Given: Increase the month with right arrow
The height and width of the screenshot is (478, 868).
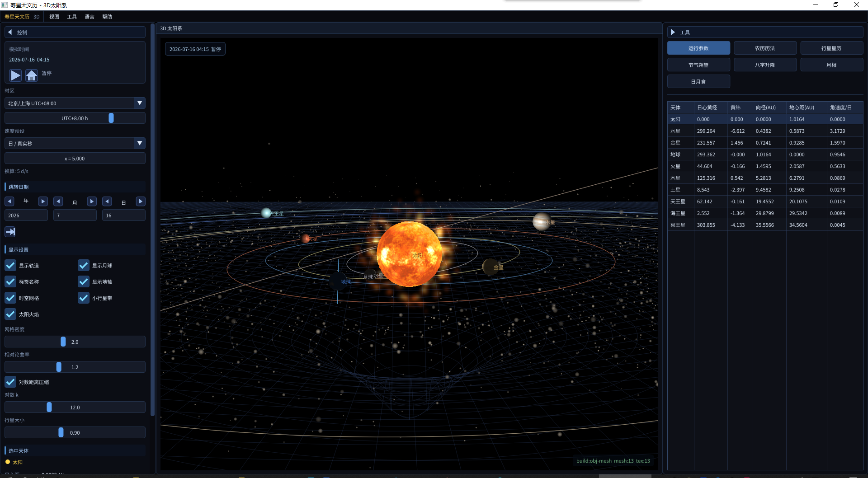Looking at the screenshot, I should point(92,202).
